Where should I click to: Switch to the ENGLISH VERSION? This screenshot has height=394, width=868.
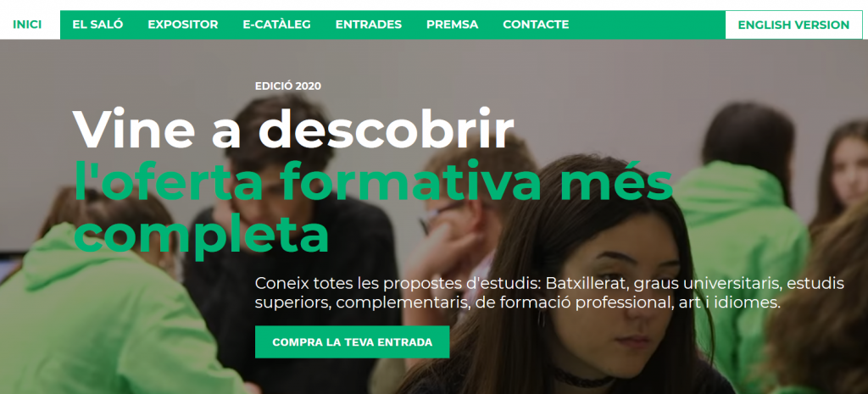(x=793, y=25)
